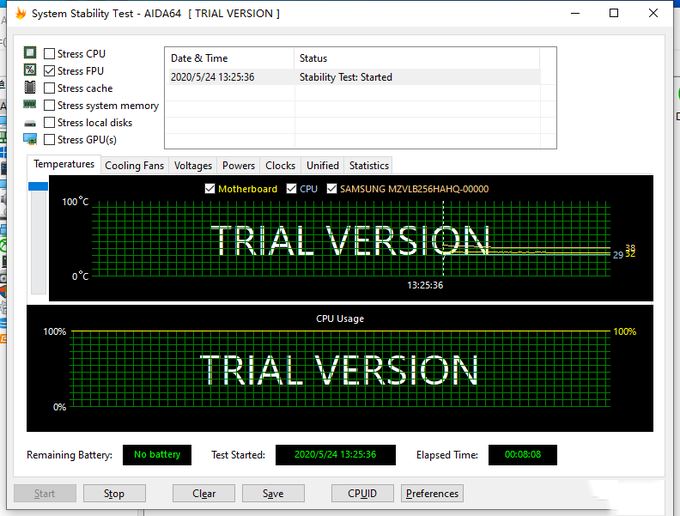The height and width of the screenshot is (516, 680).
Task: Click the Elapsed Time 00:08:08 field
Action: [523, 455]
